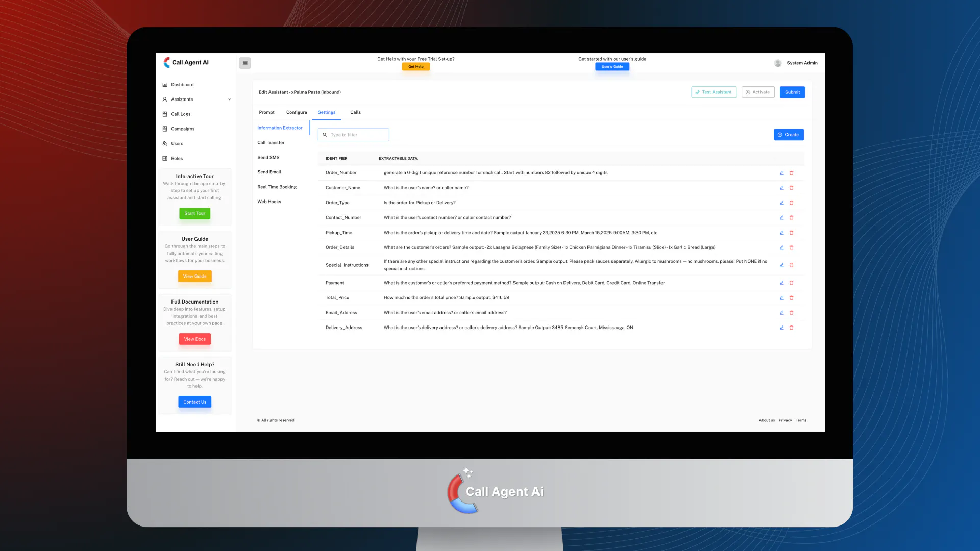Delete the Order_Number extractor row
Screen dimensions: 980x551
[x=792, y=173]
